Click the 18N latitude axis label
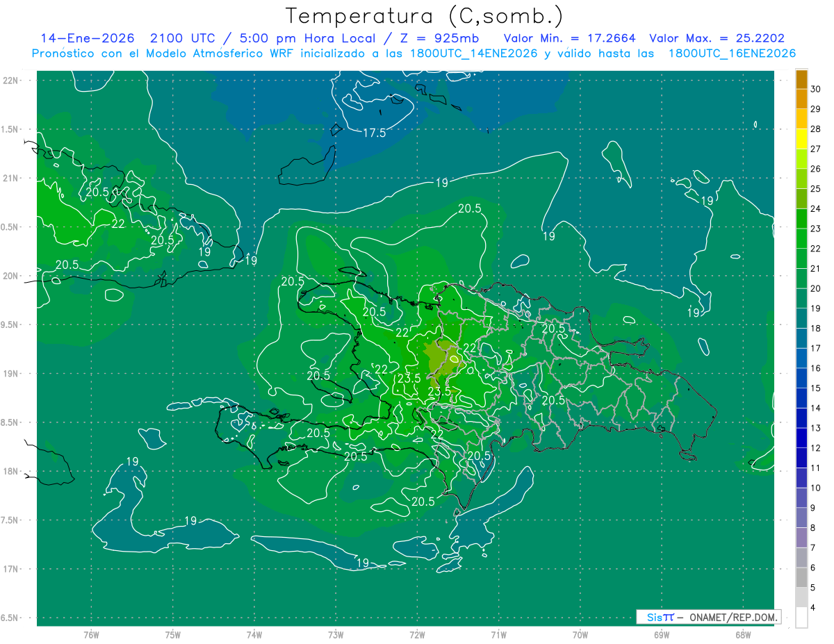The image size is (834, 644). [11, 472]
